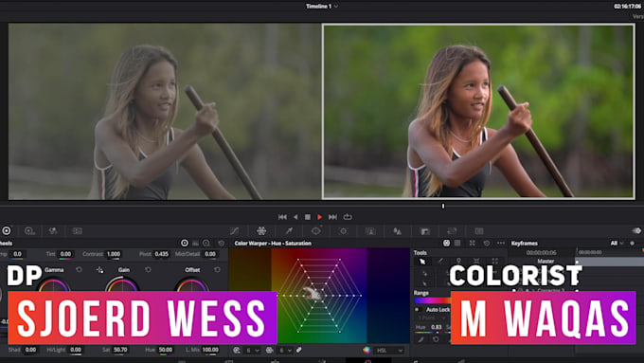Open the hue resolution 6 dropdown
This screenshot has width=644, height=363.
[253, 351]
